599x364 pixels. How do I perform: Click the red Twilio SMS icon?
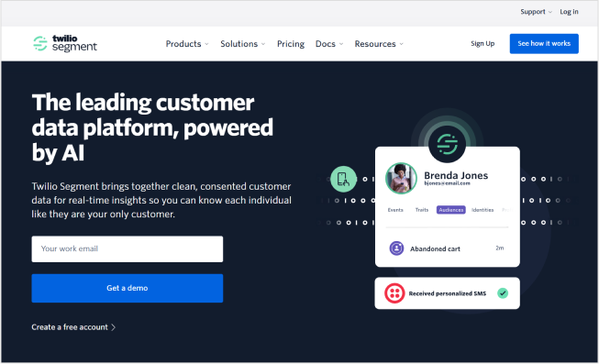point(394,293)
